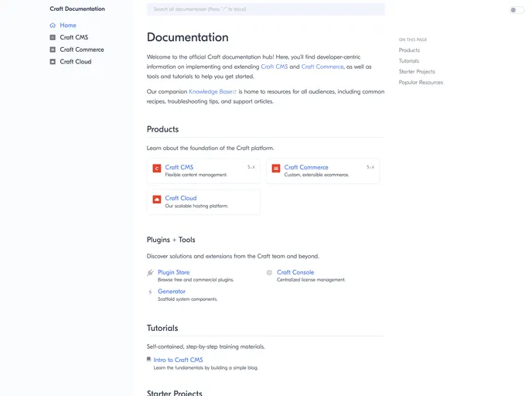The image size is (532, 396).
Task: Open the Craft Cloud product card title
Action: tap(180, 198)
